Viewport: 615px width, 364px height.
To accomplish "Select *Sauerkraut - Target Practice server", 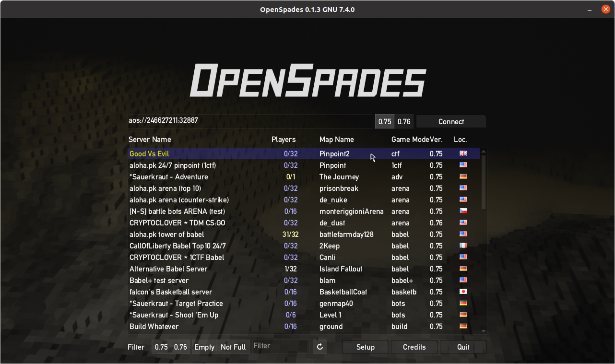I will pos(304,303).
